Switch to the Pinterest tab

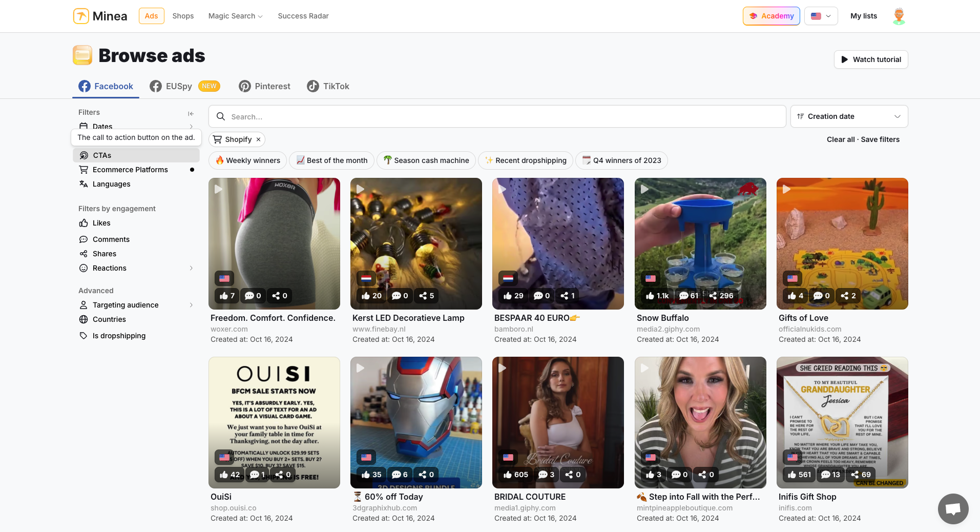264,86
